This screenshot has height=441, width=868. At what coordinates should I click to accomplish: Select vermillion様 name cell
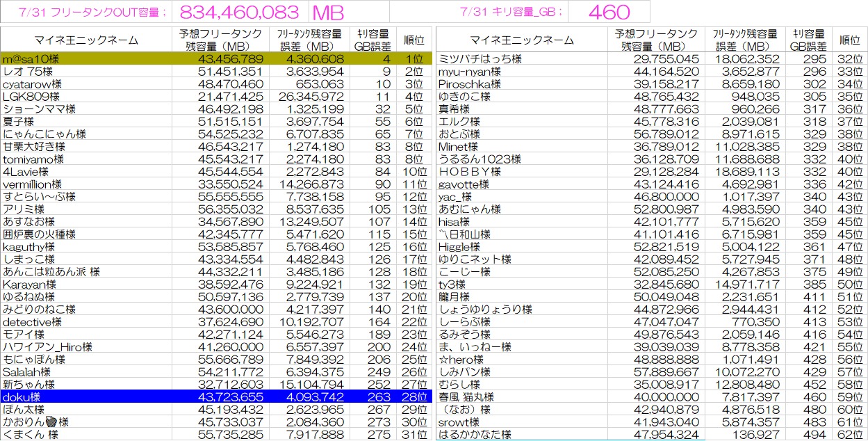pos(86,184)
